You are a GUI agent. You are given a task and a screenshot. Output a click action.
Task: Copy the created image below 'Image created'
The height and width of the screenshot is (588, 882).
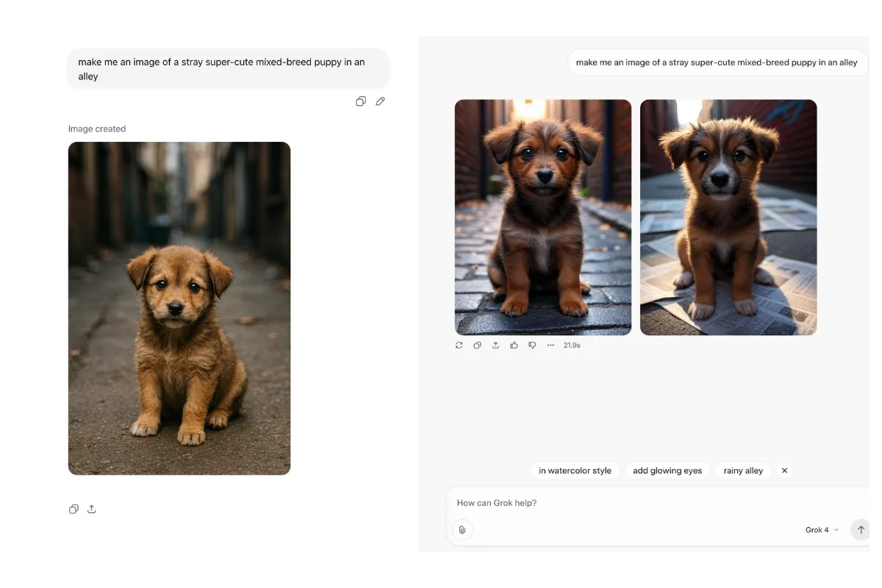pyautogui.click(x=73, y=509)
